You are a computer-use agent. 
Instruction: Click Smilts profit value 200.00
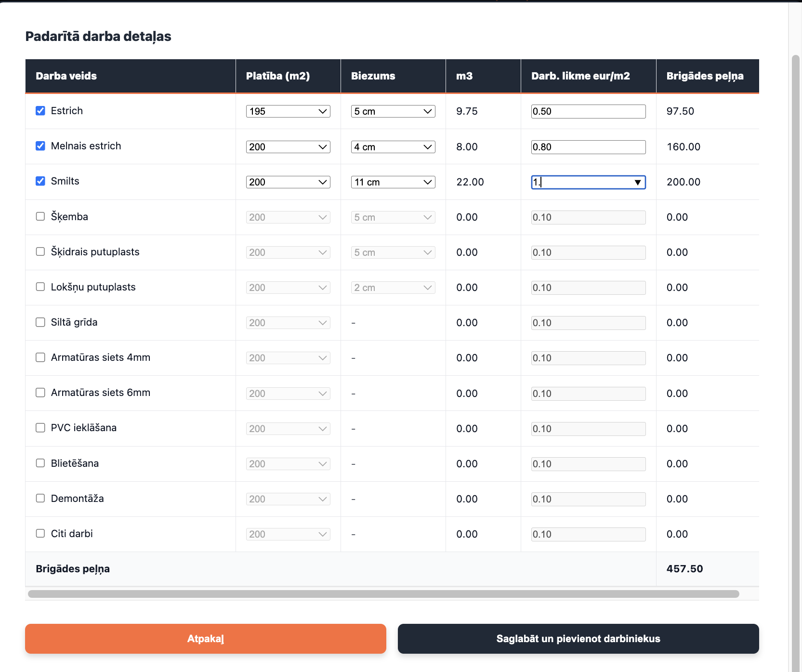coord(684,182)
